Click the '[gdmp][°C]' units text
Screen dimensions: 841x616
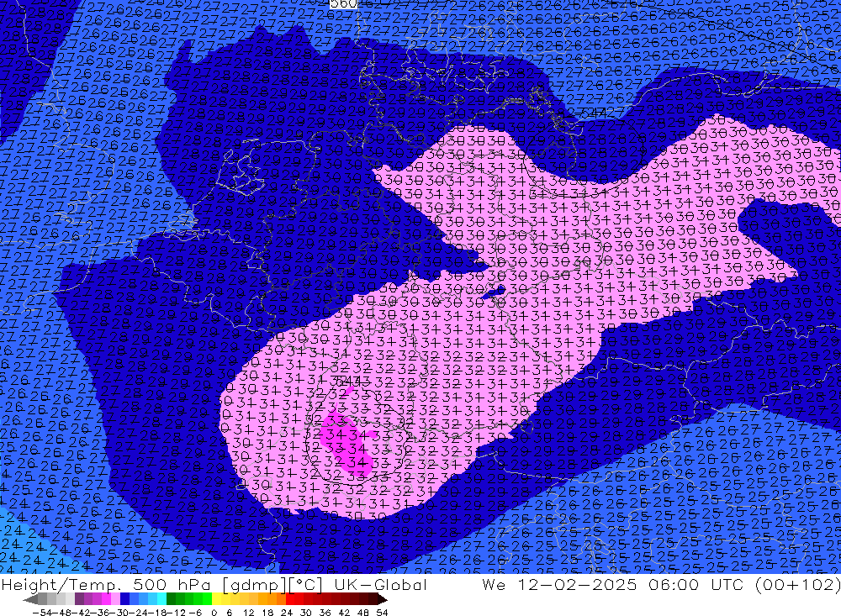coord(272,584)
